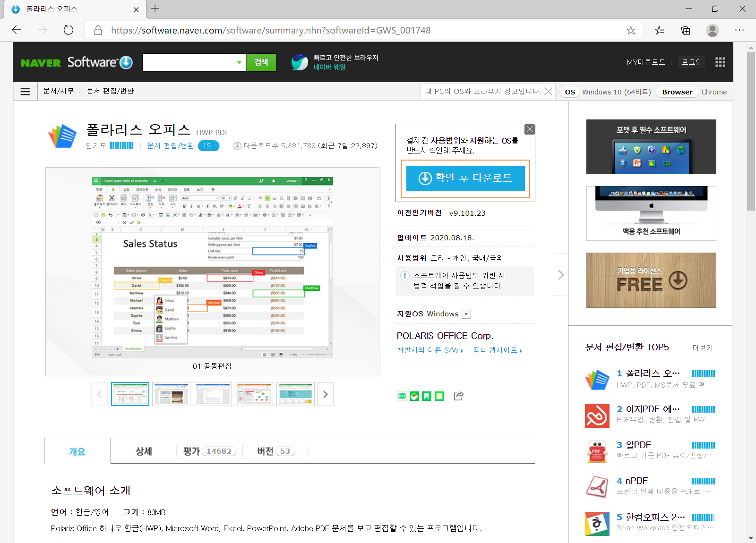The height and width of the screenshot is (543, 756).
Task: Click the NAVER Software logo
Action: pyautogui.click(x=77, y=62)
